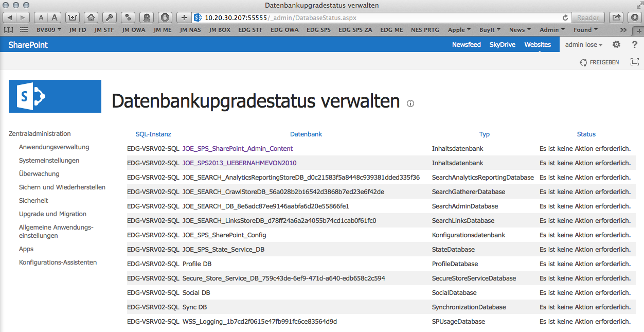
Task: Open the EDG ME bookmark
Action: (x=392, y=30)
